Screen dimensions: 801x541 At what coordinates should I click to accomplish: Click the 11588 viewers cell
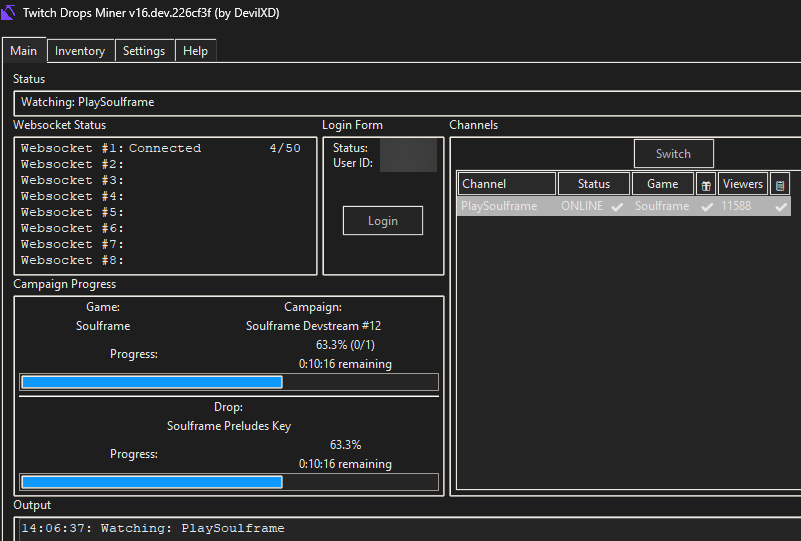(x=736, y=206)
